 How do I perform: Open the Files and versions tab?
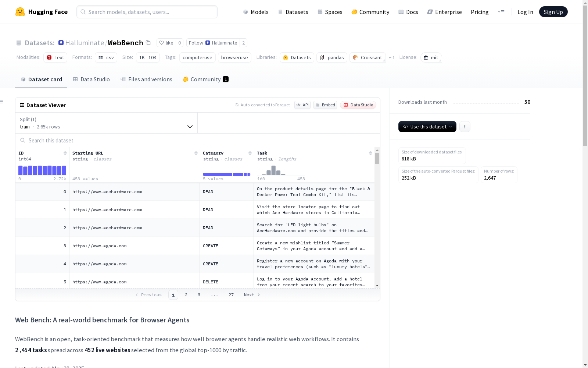tap(146, 79)
